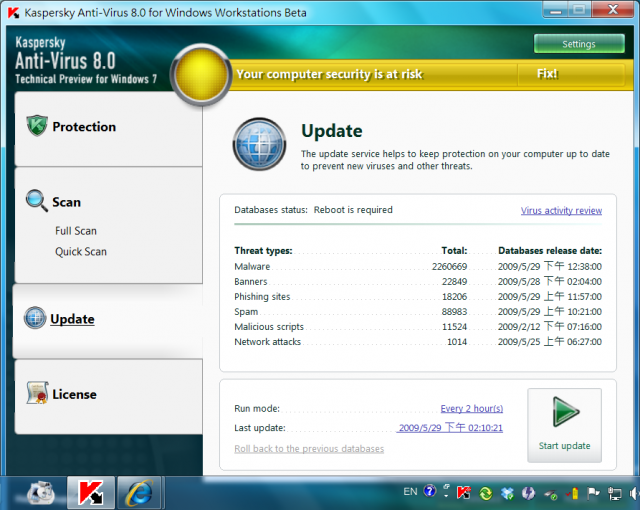The image size is (640, 510).
Task: Click the yellow security status indicator
Action: click(x=201, y=75)
